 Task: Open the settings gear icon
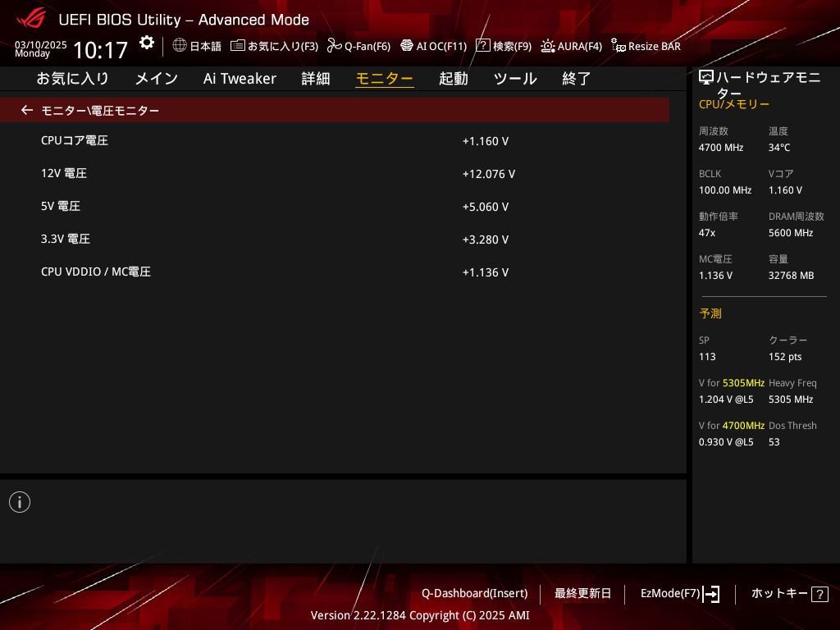[x=147, y=43]
